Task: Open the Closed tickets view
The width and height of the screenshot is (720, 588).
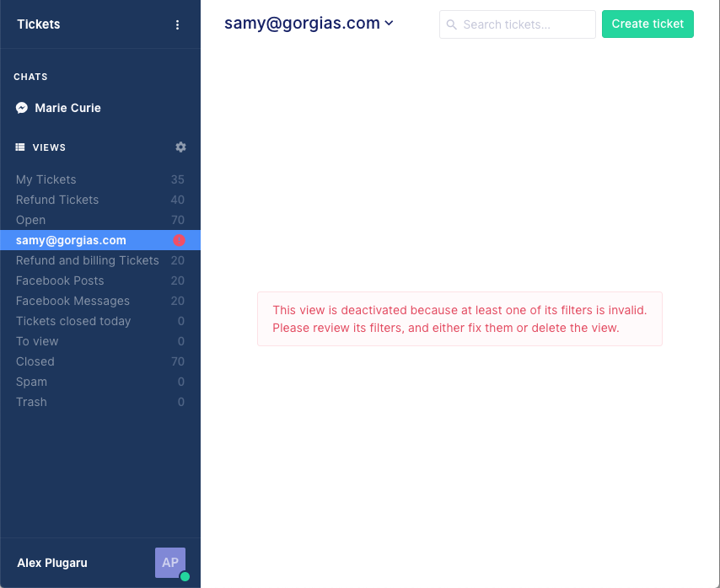Action: point(100,361)
